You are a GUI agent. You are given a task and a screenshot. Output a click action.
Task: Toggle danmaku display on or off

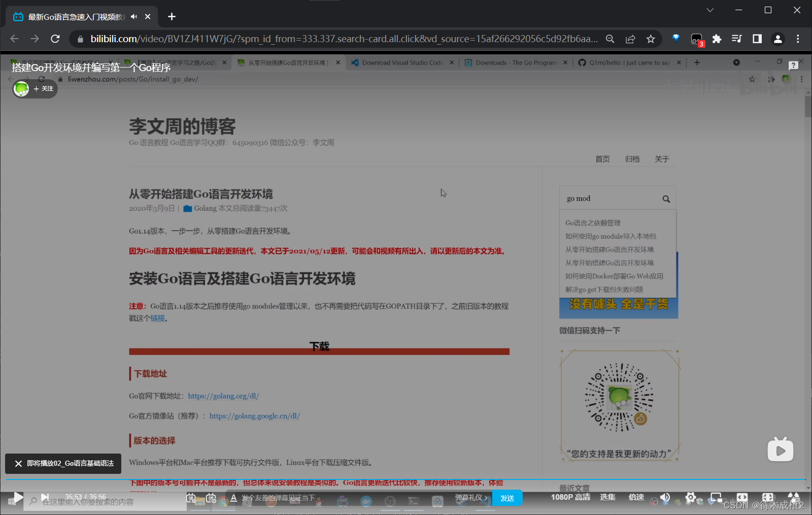[x=191, y=498]
